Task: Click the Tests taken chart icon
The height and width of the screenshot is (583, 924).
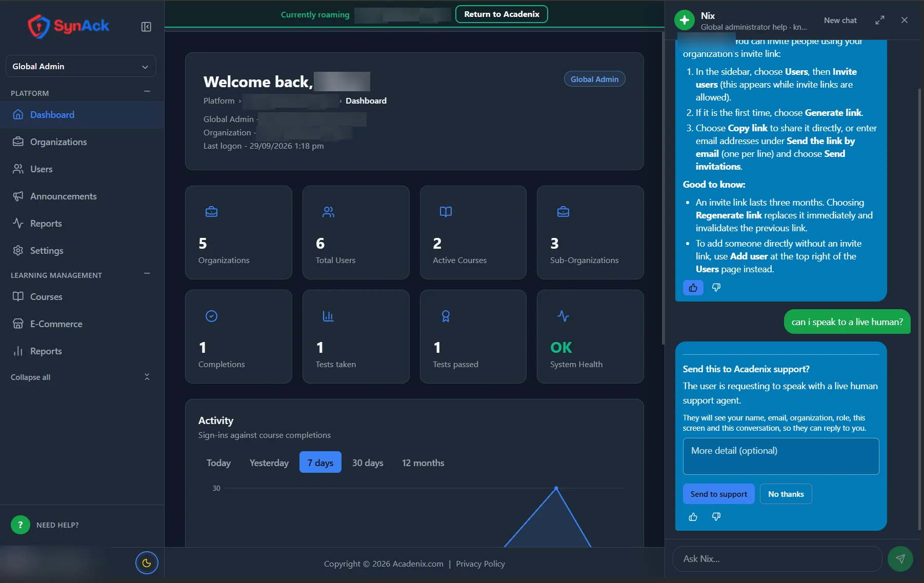Action: point(328,316)
